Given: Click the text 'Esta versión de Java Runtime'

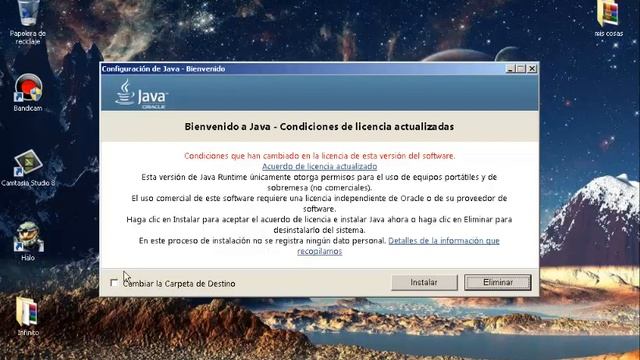Looking at the screenshot, I should coord(194,177).
